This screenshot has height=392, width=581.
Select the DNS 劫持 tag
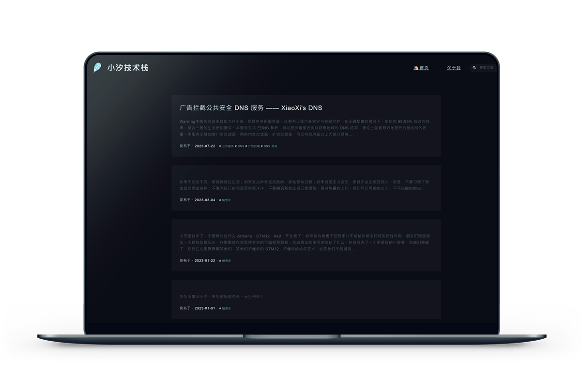click(x=270, y=146)
